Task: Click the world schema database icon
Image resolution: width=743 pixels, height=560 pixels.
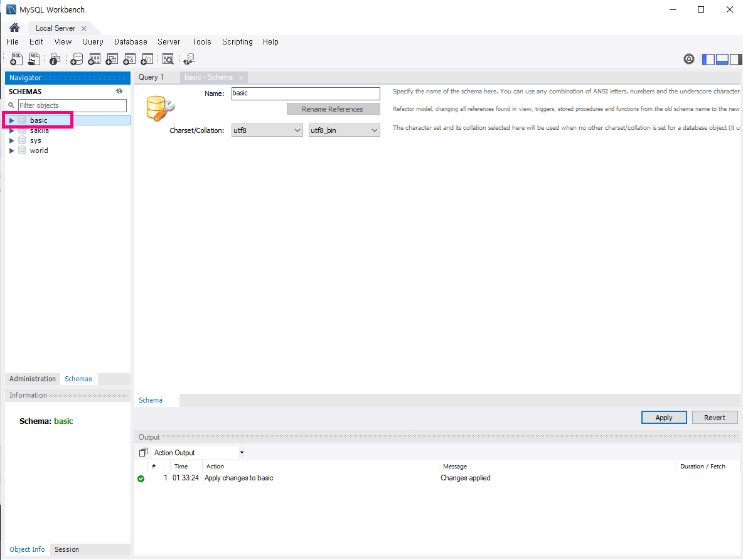Action: click(22, 151)
